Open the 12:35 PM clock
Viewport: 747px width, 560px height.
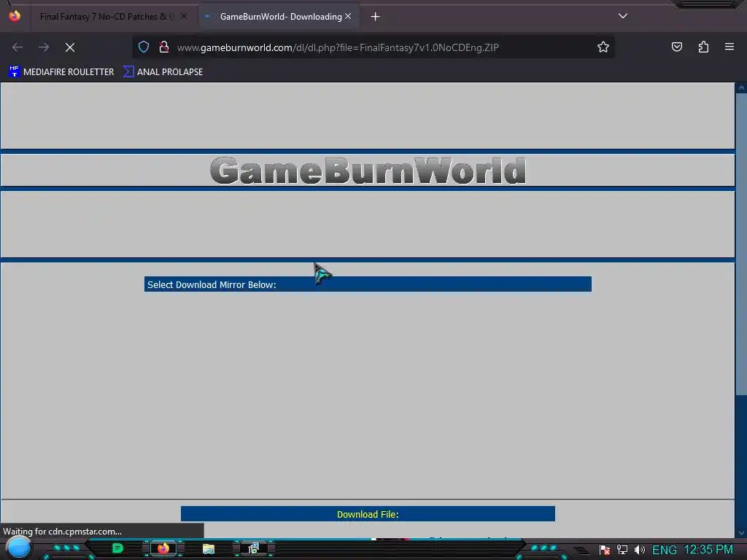pyautogui.click(x=708, y=550)
